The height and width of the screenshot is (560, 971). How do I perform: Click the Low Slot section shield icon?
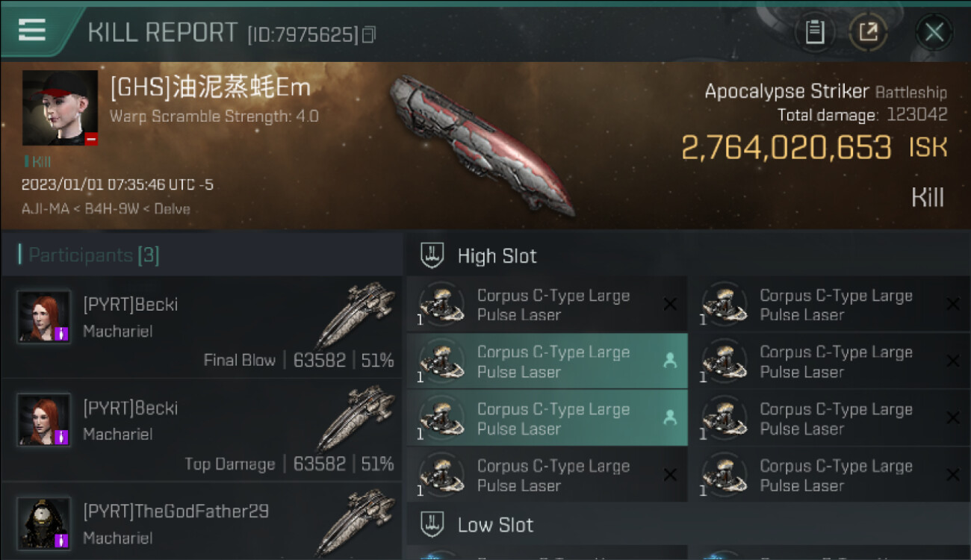[x=432, y=524]
